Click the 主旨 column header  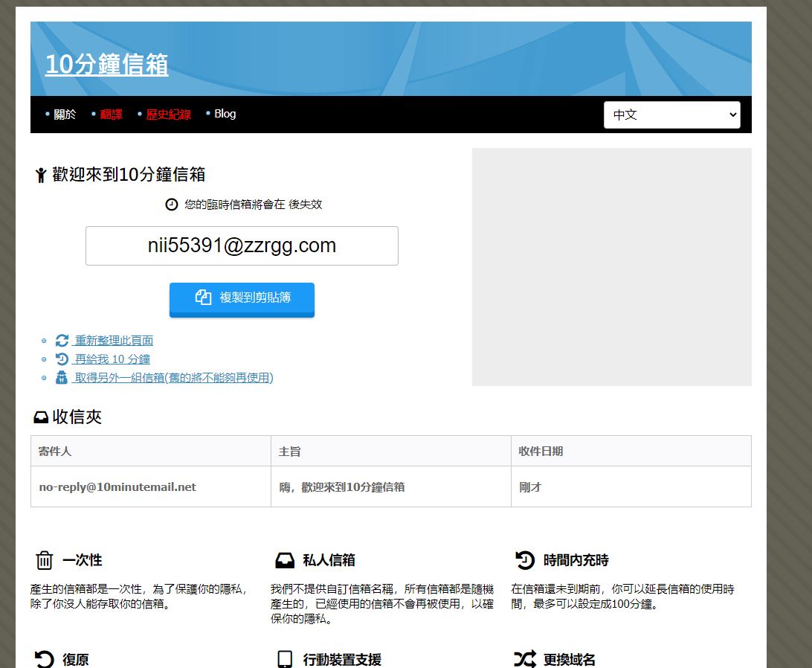[x=391, y=451]
